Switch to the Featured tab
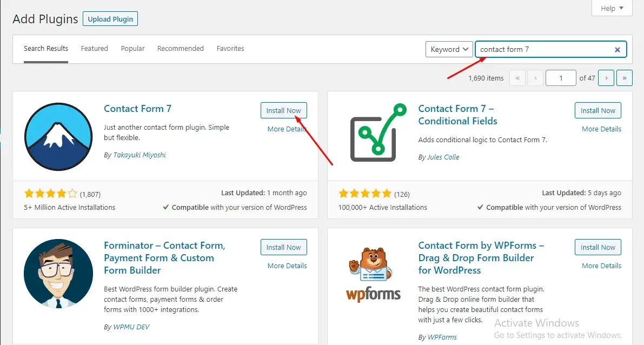The height and width of the screenshot is (345, 644). click(95, 49)
